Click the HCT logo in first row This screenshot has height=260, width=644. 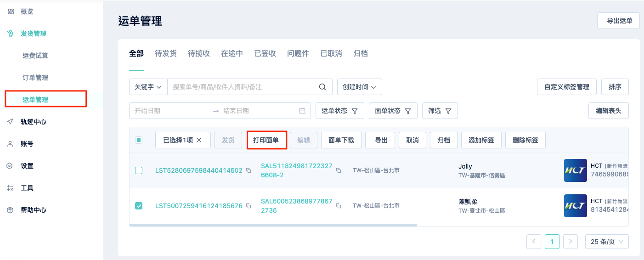click(576, 170)
